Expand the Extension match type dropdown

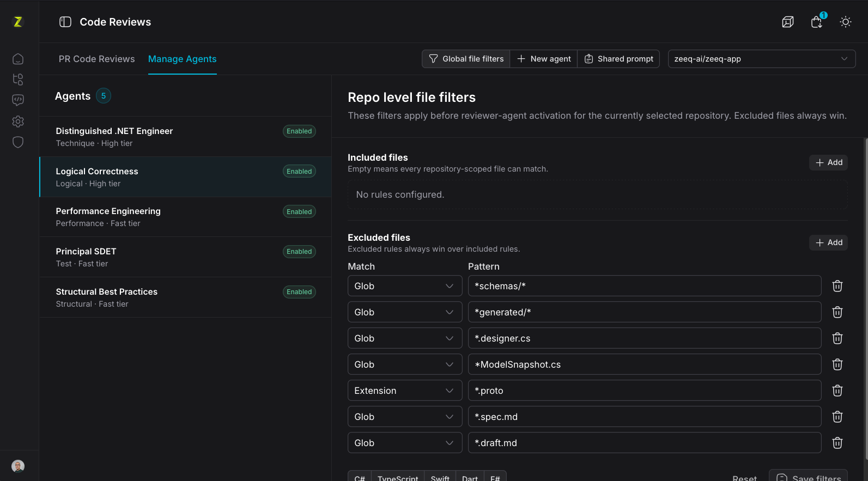point(405,391)
